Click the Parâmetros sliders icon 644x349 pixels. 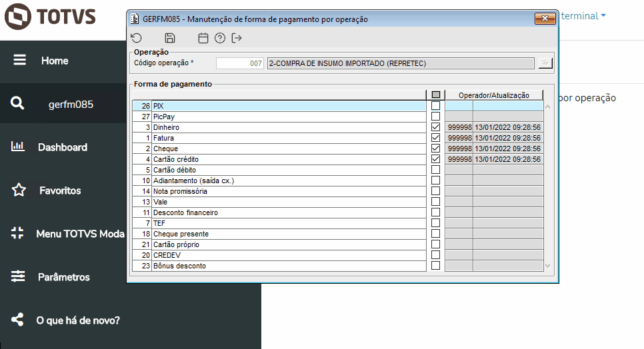pyautogui.click(x=18, y=276)
